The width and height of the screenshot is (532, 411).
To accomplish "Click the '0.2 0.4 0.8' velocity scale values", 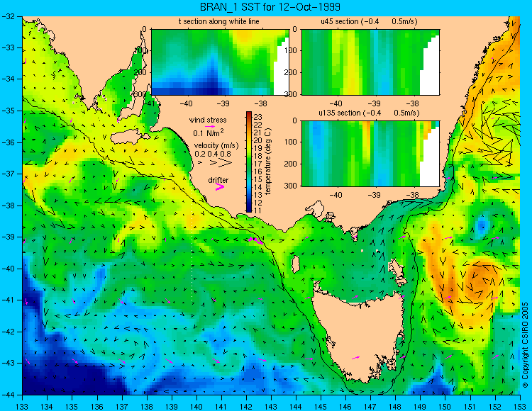I will pos(213,154).
